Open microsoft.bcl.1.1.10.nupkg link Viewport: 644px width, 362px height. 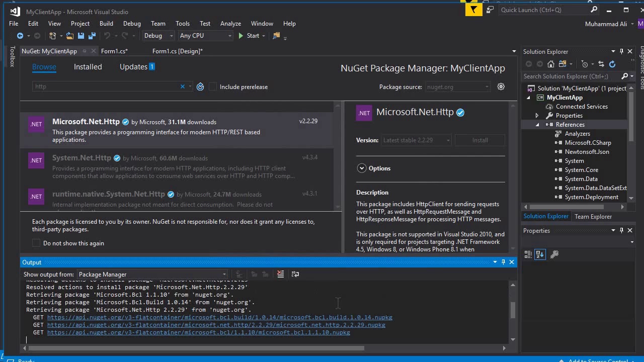(x=199, y=332)
